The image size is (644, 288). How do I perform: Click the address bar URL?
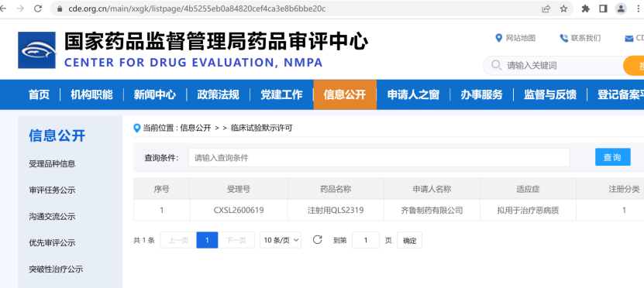coord(196,9)
